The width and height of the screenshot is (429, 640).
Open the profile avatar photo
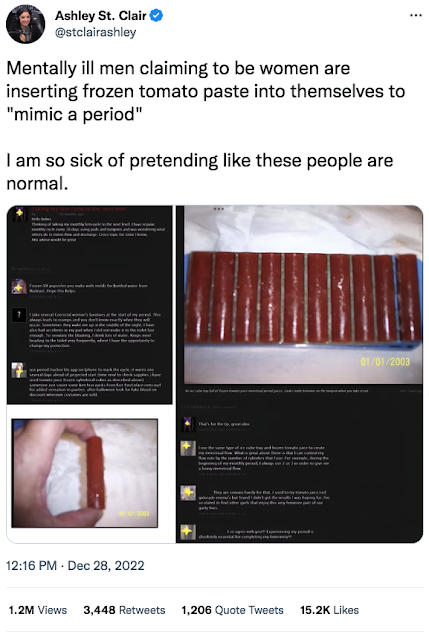(26, 24)
